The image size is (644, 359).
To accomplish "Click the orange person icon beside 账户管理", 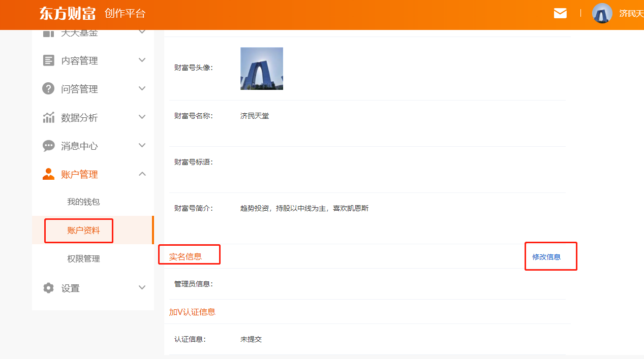I will click(48, 174).
